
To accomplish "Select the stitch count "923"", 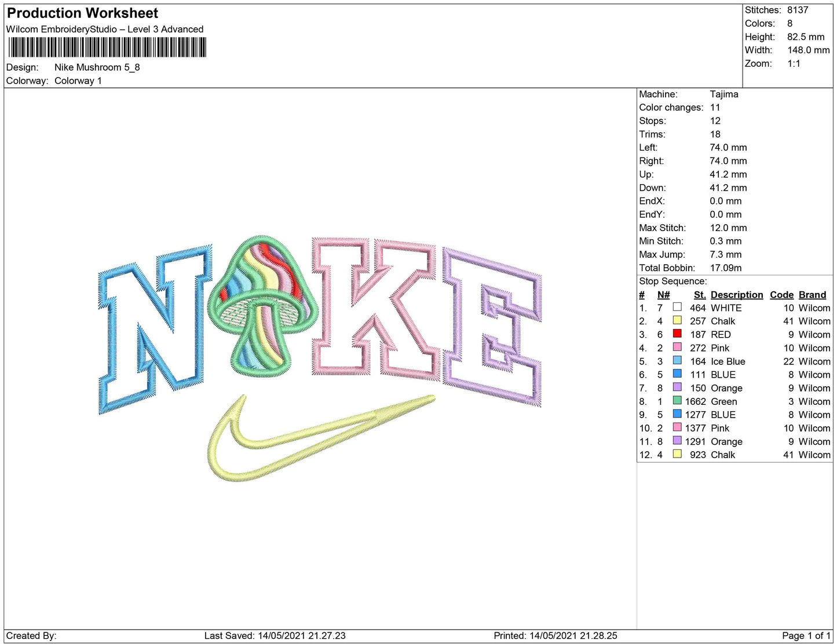I will [698, 455].
